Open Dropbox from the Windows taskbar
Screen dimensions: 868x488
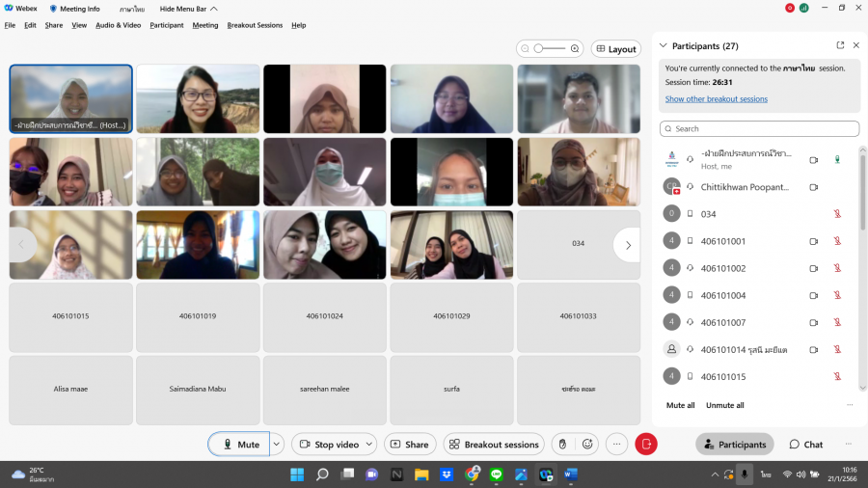point(447,474)
